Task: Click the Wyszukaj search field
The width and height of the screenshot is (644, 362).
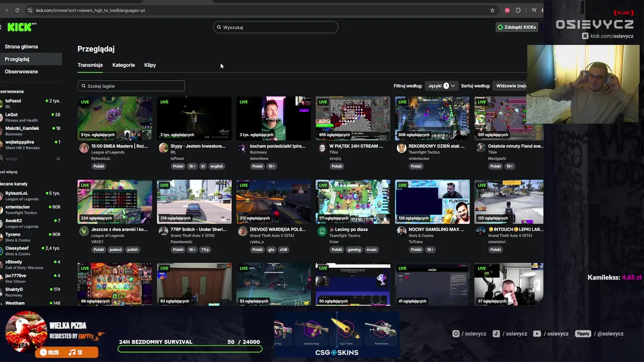Action: [x=276, y=27]
